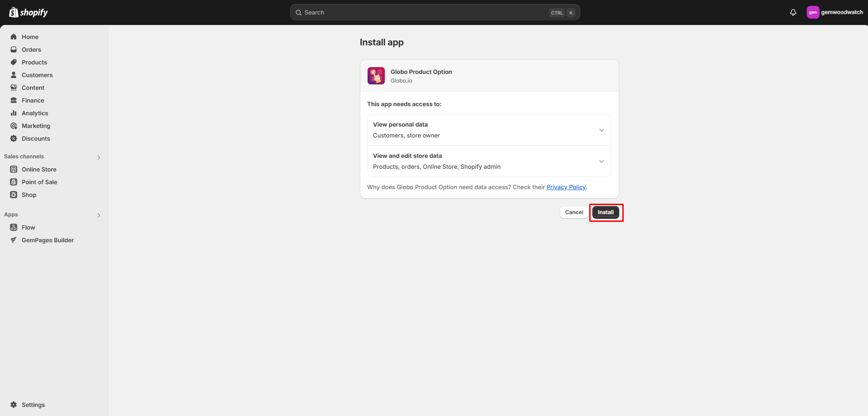Open GemPages Builder app
868x416 pixels.
click(47, 240)
